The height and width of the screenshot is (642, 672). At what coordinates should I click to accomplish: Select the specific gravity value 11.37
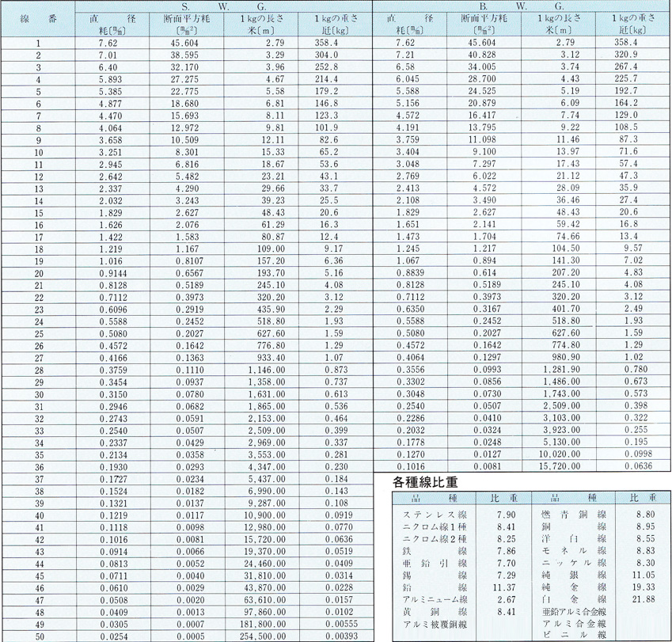coord(504,587)
